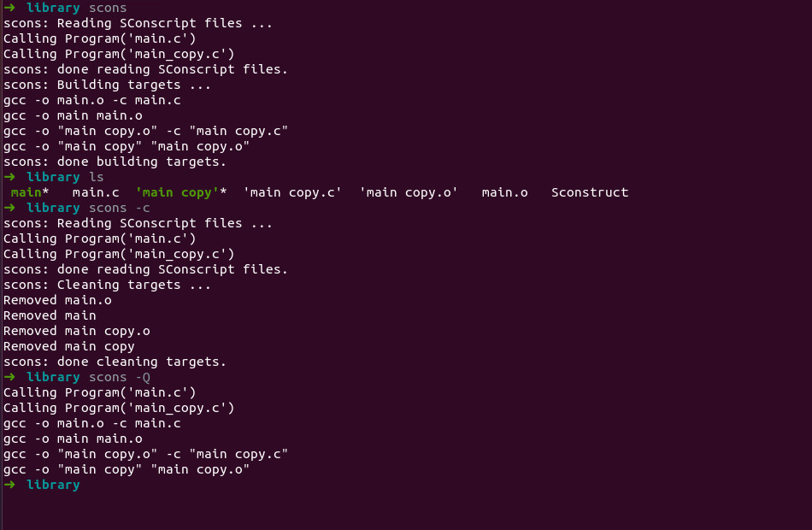Click "scons: done cleaning targets." line
This screenshot has height=530, width=812.
(115, 362)
